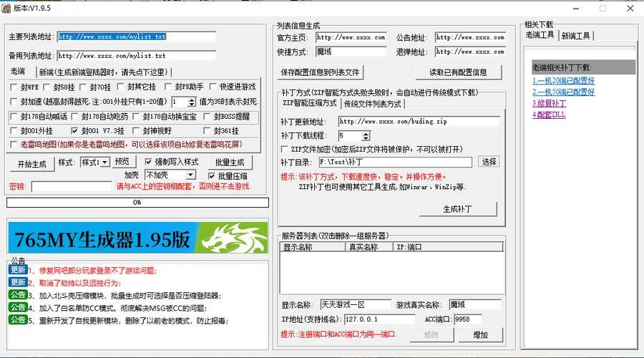Toggle the 强制写入样式 checkbox
644x358 pixels.
[149, 162]
